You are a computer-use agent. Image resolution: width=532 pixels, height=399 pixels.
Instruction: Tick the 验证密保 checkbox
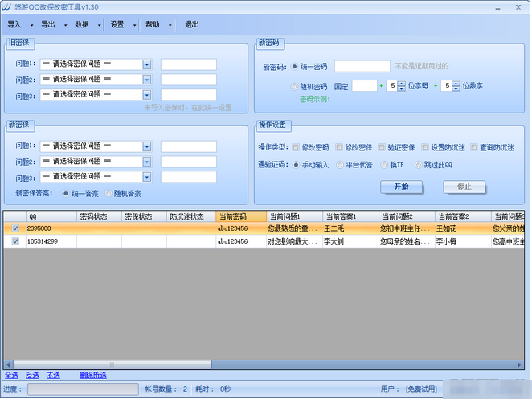tap(381, 147)
